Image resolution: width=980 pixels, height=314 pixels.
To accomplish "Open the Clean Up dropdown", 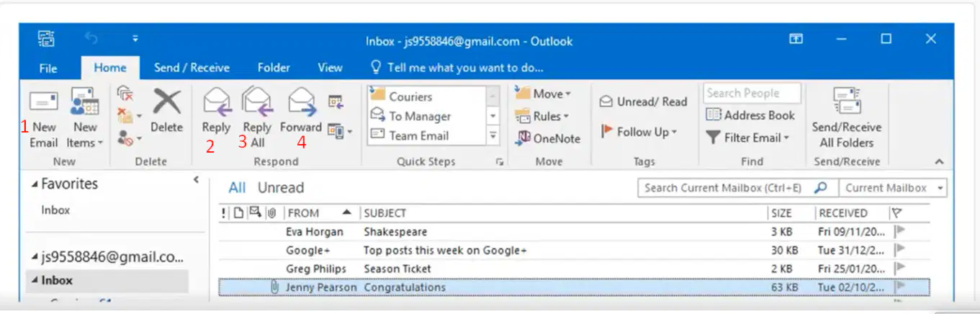I will coord(130,115).
